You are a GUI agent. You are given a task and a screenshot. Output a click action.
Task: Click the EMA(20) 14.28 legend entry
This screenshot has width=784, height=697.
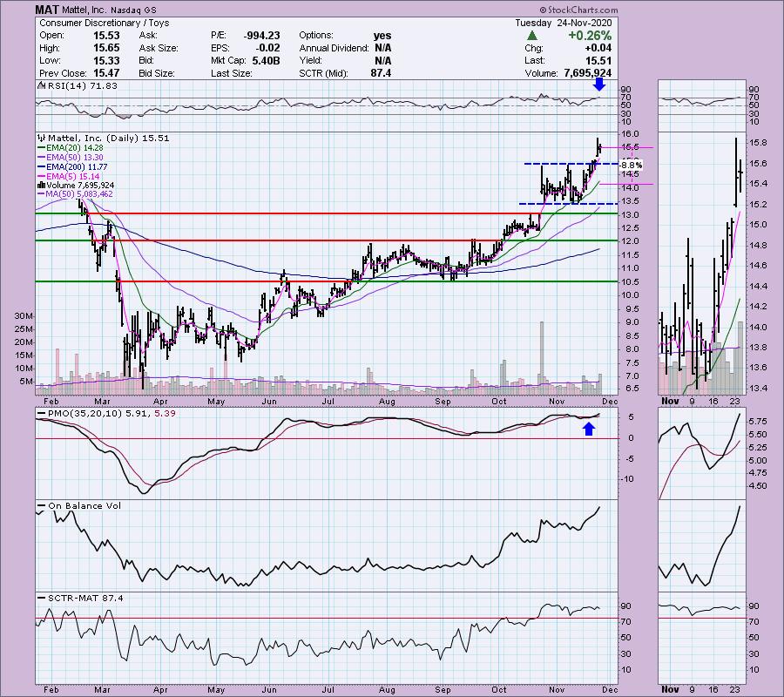click(x=75, y=148)
